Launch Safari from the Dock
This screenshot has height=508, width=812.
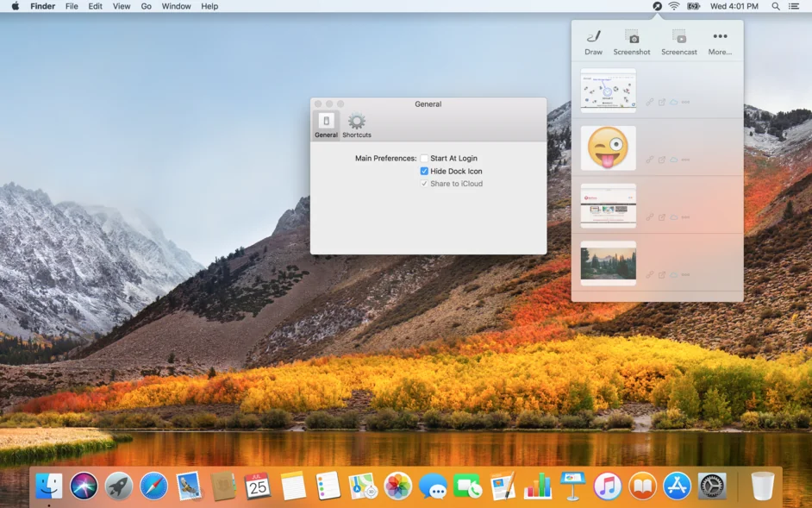pos(153,486)
